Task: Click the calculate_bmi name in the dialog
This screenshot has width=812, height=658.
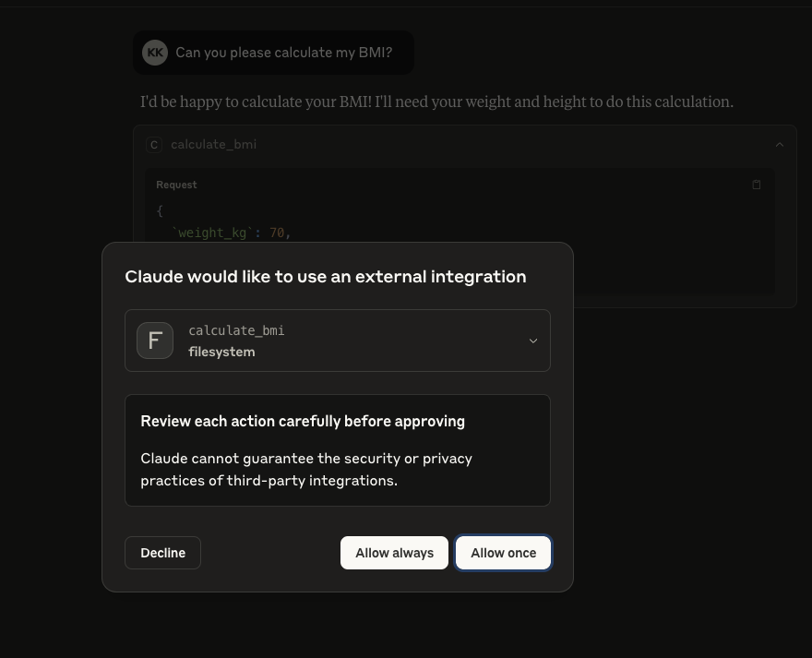Action: pos(236,330)
